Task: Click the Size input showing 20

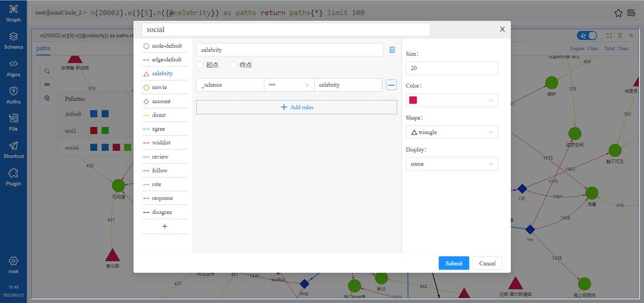Action: [x=452, y=68]
